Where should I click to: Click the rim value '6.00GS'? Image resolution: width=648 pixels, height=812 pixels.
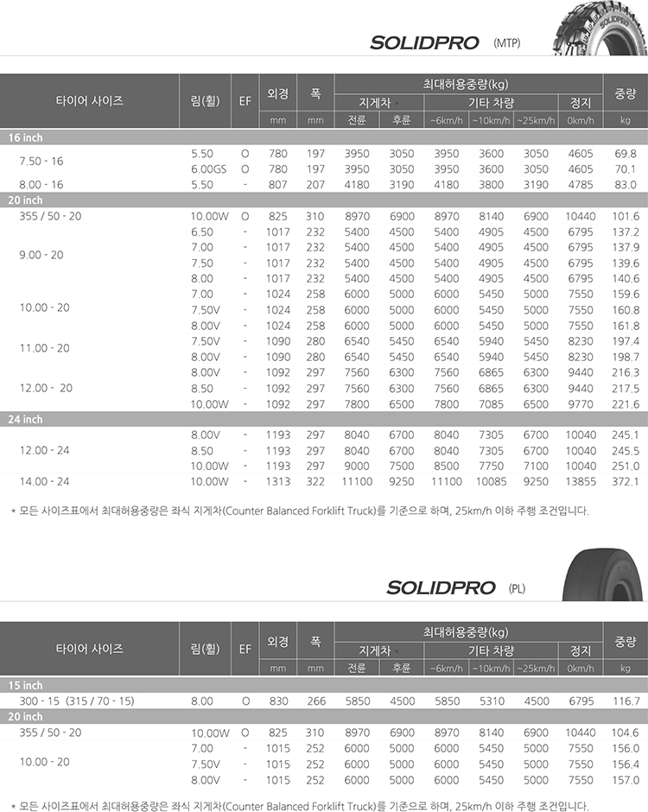click(209, 168)
